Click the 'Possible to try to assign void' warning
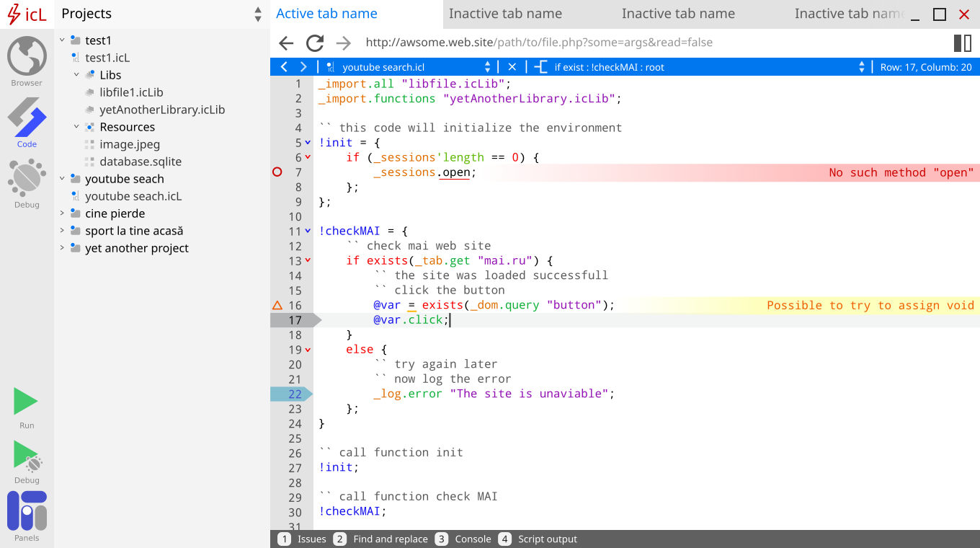 tap(870, 305)
